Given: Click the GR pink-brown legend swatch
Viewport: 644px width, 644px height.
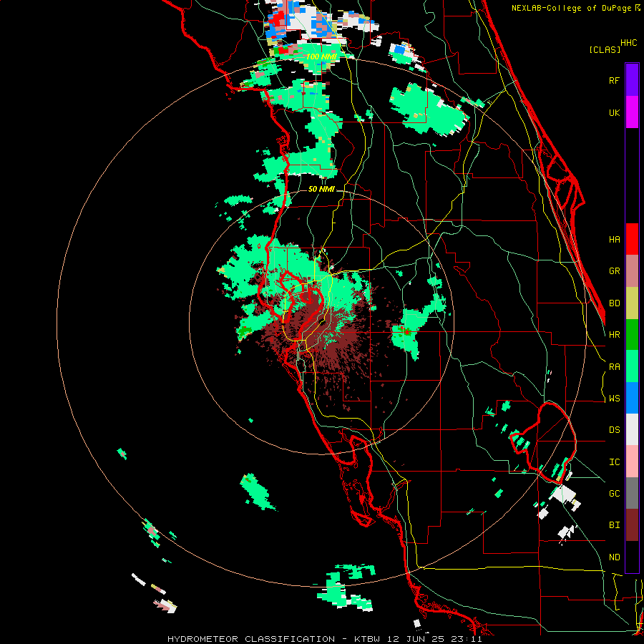Looking at the screenshot, I should pos(632,271).
